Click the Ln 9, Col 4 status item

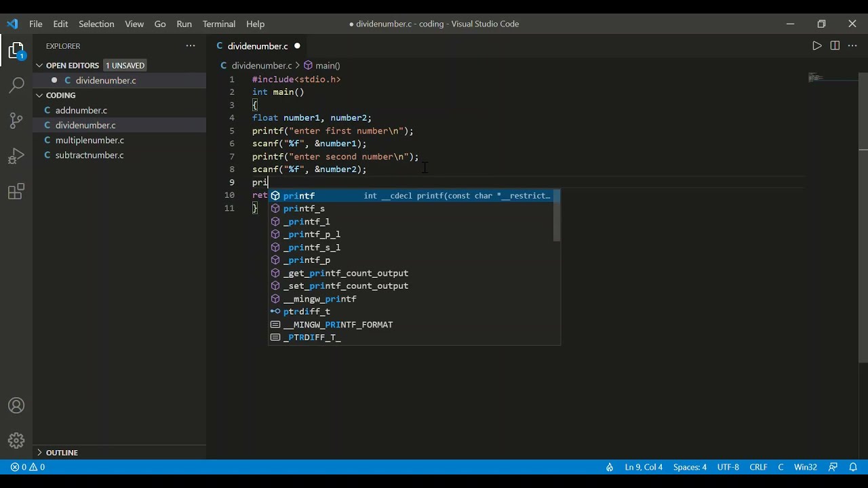pos(644,467)
